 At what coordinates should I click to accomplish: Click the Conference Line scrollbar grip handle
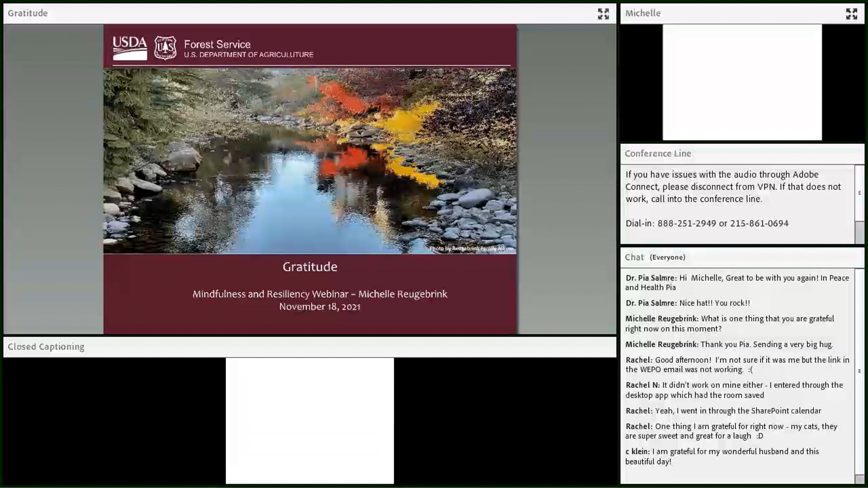click(859, 193)
